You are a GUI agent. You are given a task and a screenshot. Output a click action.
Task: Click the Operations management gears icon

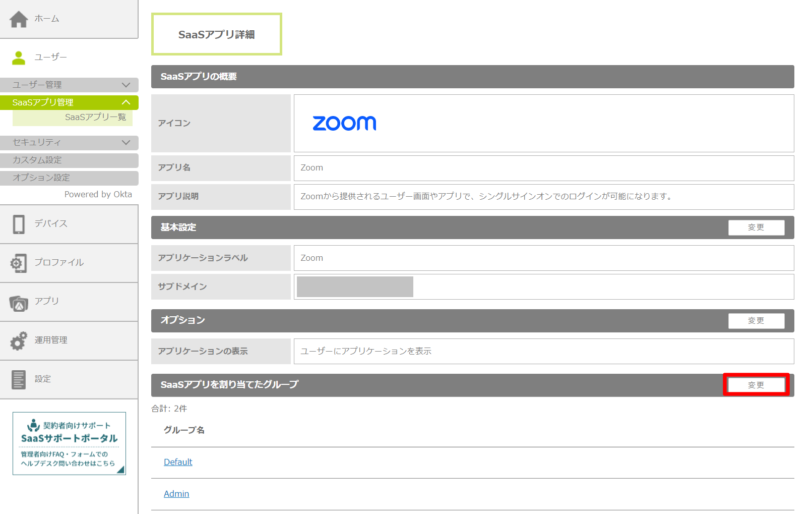click(19, 341)
